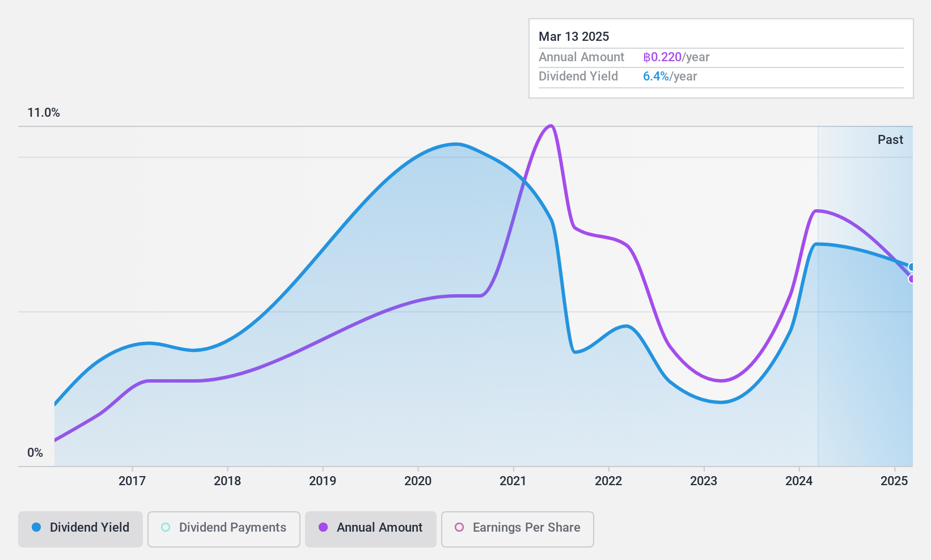Click the ฿0.220/year annual amount value
Viewport: 931px width, 560px height.
point(676,57)
